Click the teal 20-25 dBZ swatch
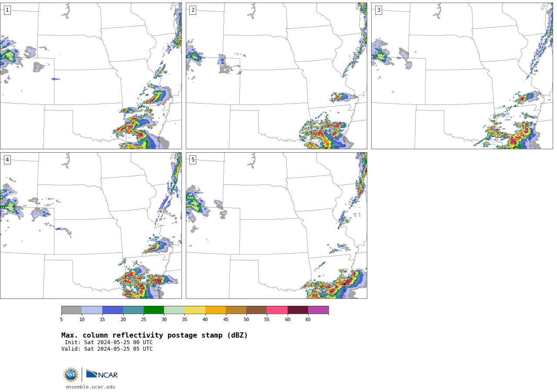Screen dimensions: 557x392 coord(133,310)
